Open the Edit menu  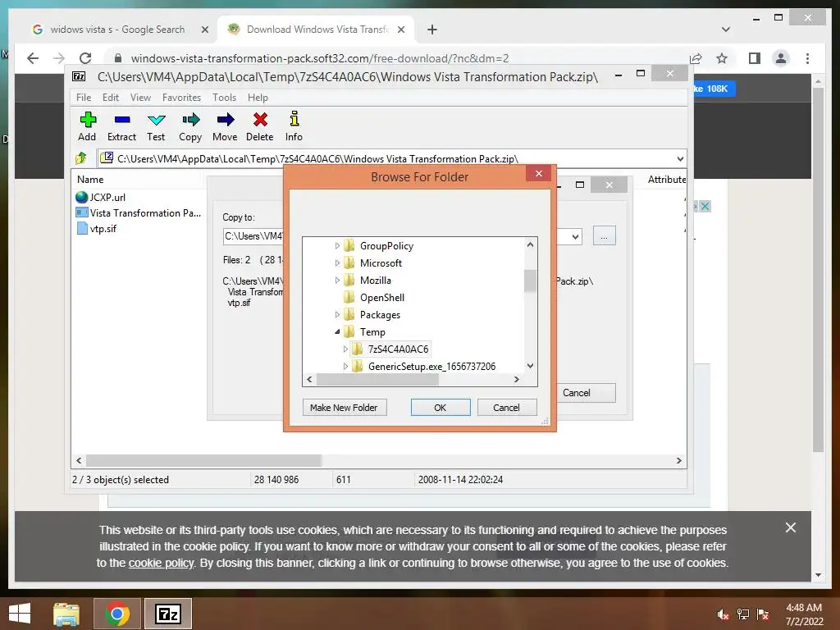111,98
